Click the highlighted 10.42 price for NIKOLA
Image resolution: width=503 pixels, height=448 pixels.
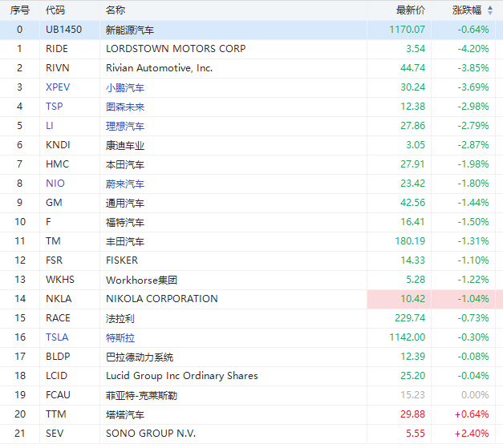pos(411,299)
